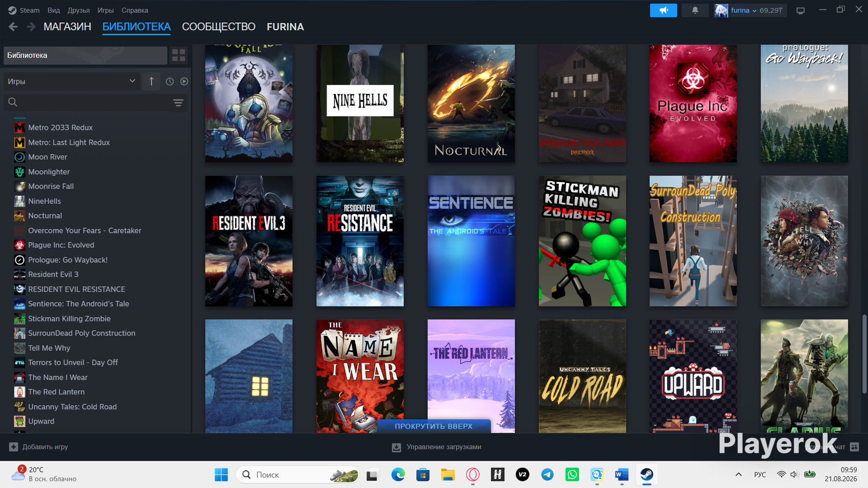Open the Upward game cover
Viewport: 868px width, 488px height.
click(x=693, y=376)
